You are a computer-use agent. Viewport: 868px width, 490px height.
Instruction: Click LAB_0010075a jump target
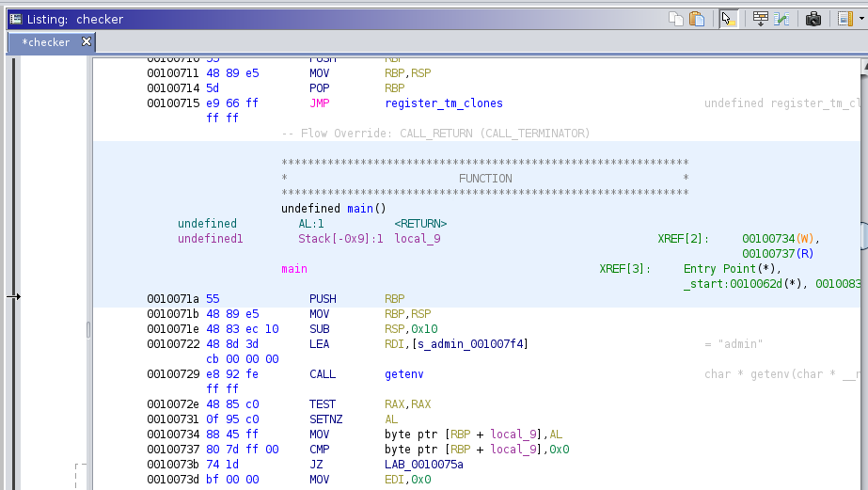pos(423,464)
